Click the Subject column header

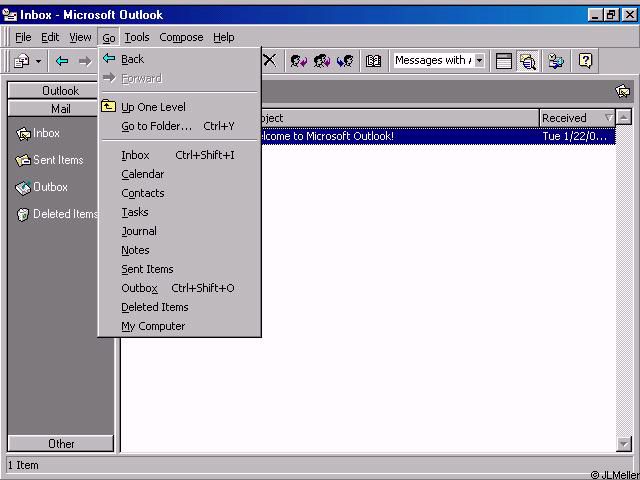(x=400, y=118)
